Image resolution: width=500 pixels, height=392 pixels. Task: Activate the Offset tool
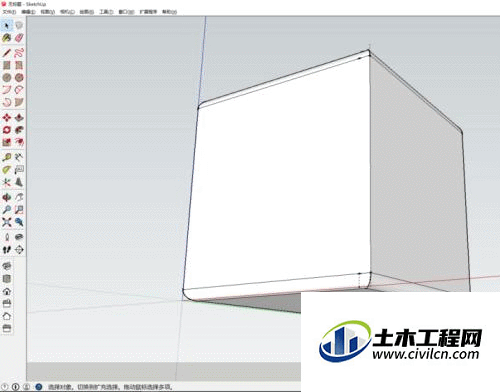click(x=19, y=142)
